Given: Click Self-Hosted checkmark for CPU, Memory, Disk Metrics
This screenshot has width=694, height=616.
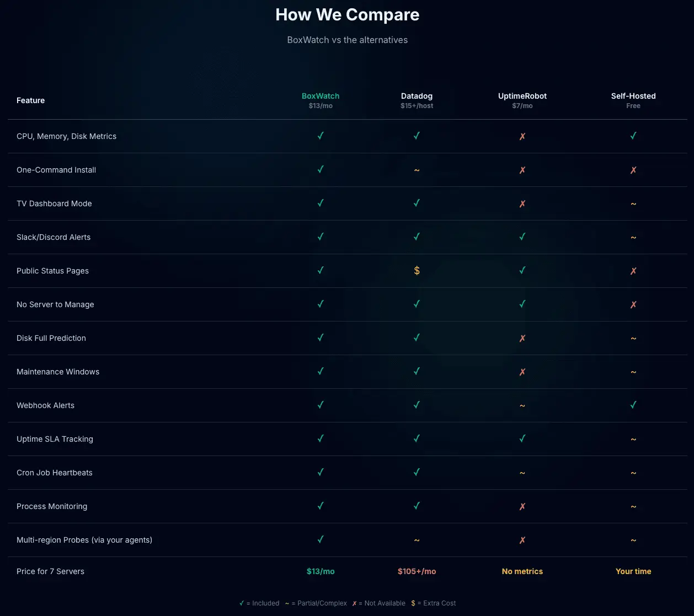Looking at the screenshot, I should point(633,136).
